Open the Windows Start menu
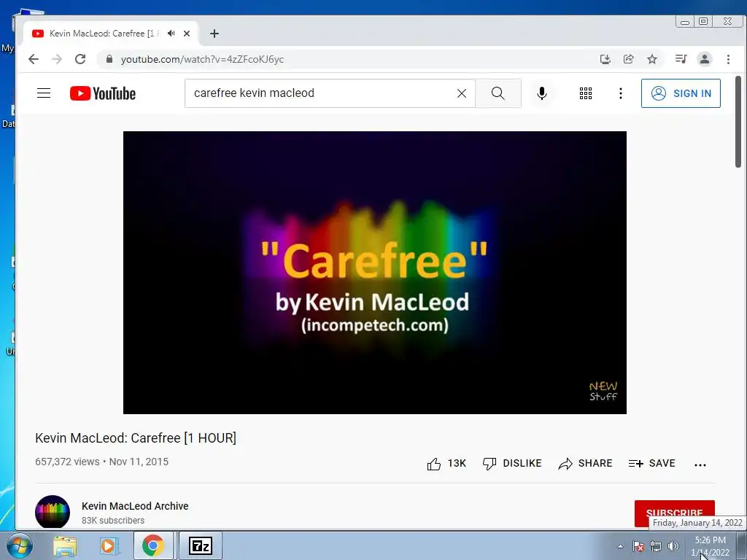This screenshot has height=560, width=747. pos(20,545)
